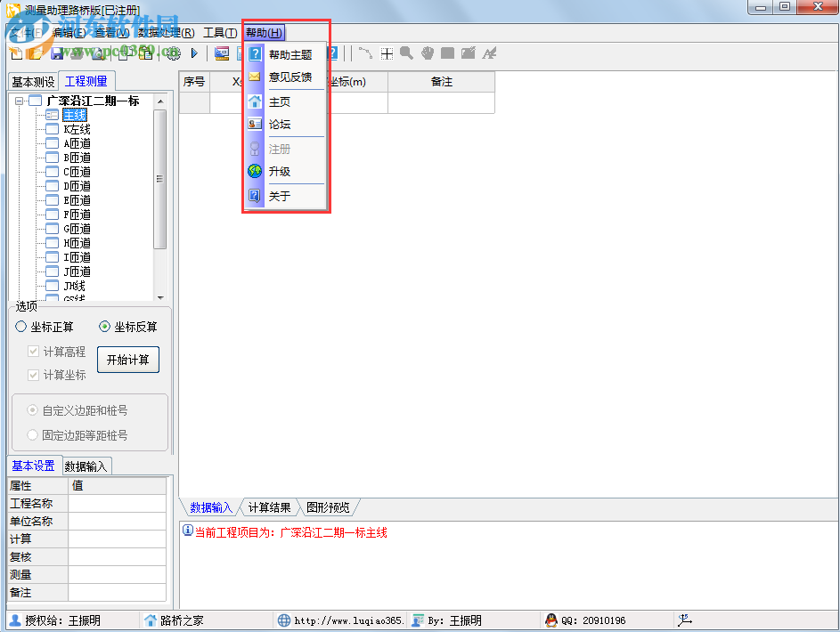Click the image edit pencil icon
840x632 pixels.
pos(469,53)
